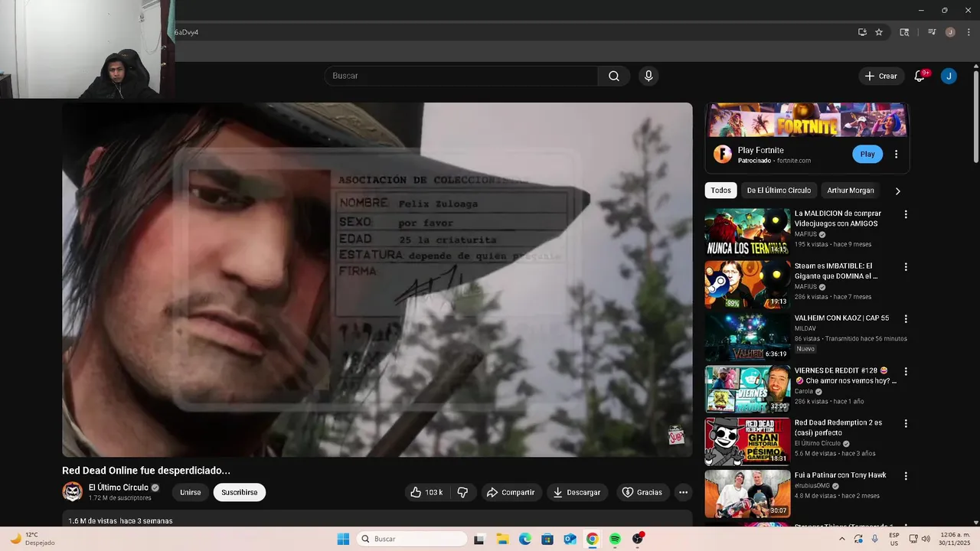This screenshot has height=551, width=980.
Task: Open options for VIERNES DE REDDIT #128 video
Action: (x=906, y=371)
